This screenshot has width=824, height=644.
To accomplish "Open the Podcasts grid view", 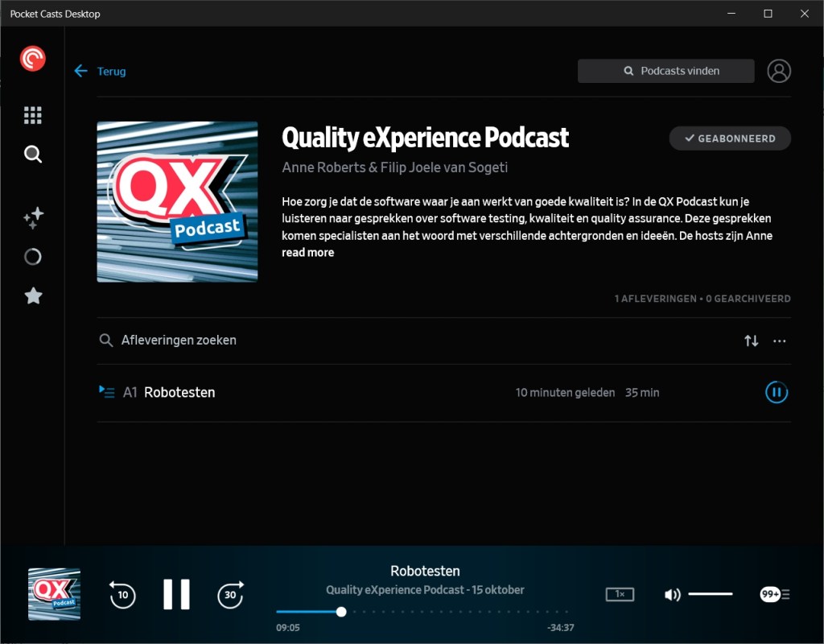I will point(33,114).
